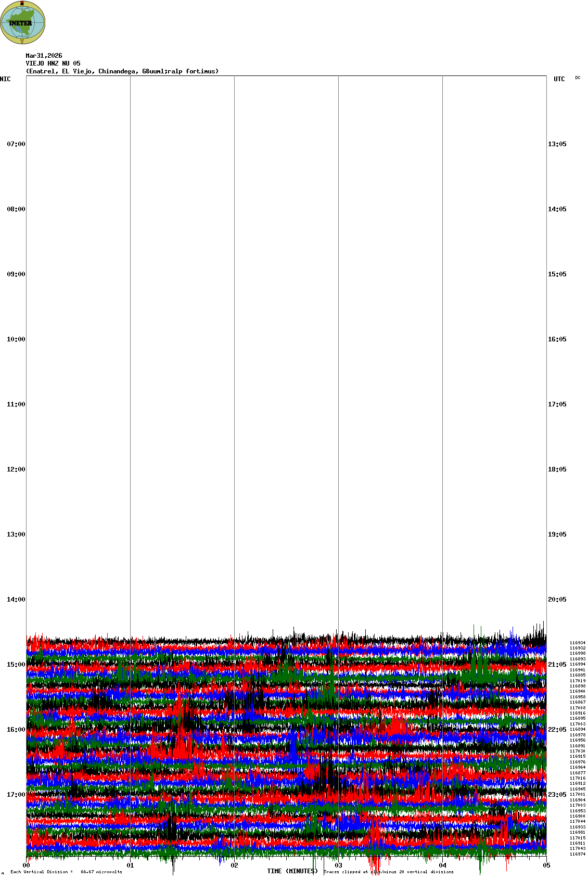588x879 pixels.
Task: Click the 18:05 UTC time label
Action: (557, 469)
